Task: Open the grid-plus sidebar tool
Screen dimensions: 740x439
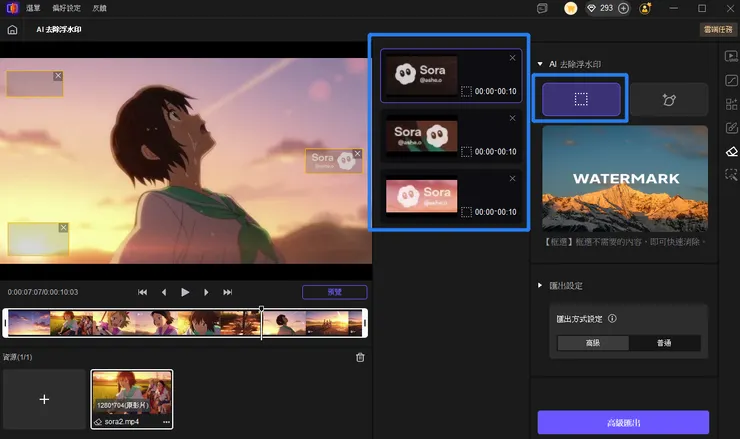Action: click(x=731, y=104)
